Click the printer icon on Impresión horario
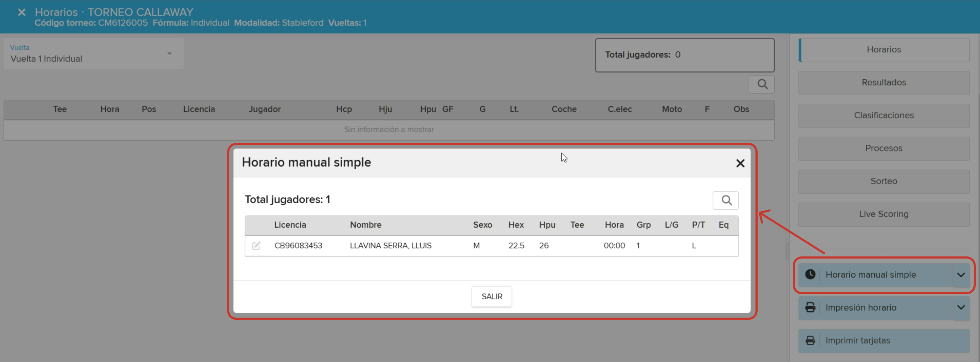 click(x=810, y=307)
